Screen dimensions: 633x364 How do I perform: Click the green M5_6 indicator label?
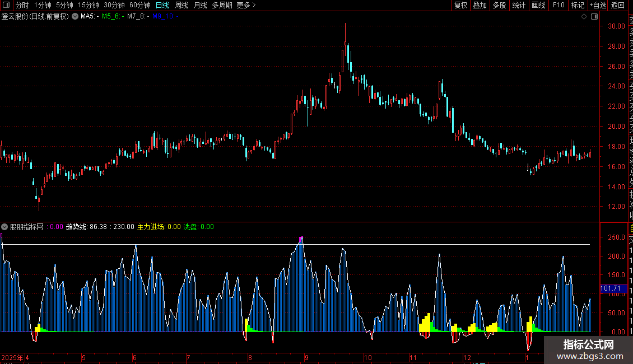coord(113,17)
